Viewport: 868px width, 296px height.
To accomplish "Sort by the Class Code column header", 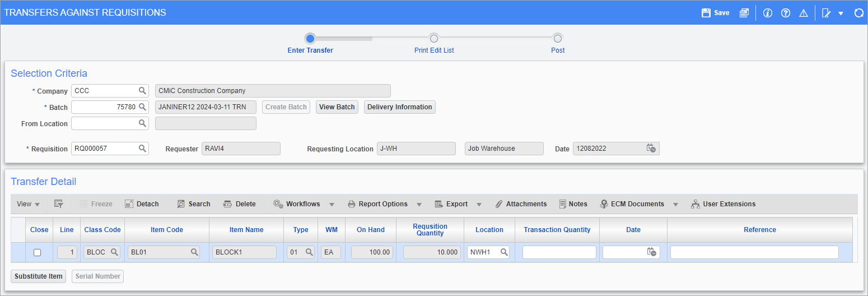I will pyautogui.click(x=102, y=230).
